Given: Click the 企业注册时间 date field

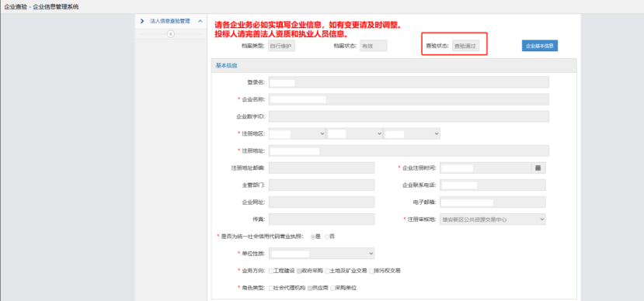Looking at the screenshot, I should pos(486,168).
